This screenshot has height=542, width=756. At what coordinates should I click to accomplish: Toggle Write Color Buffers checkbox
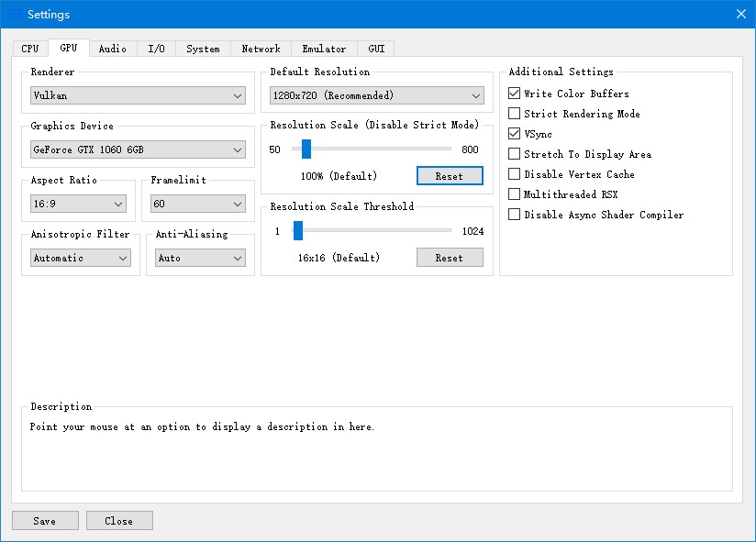click(515, 94)
